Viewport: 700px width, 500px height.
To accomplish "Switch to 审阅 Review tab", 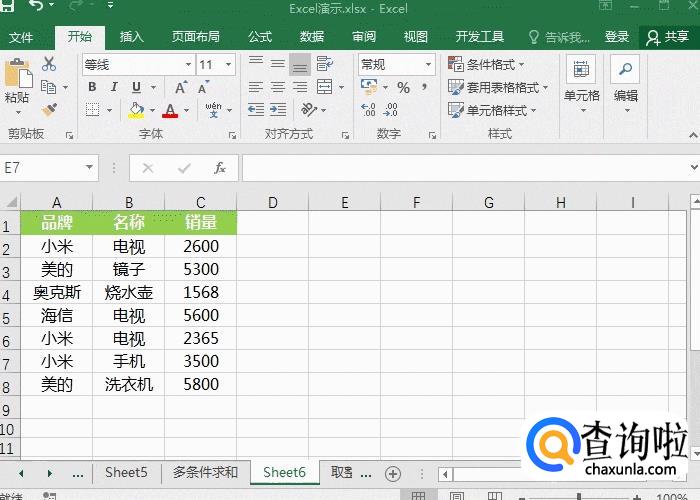I will coord(364,37).
